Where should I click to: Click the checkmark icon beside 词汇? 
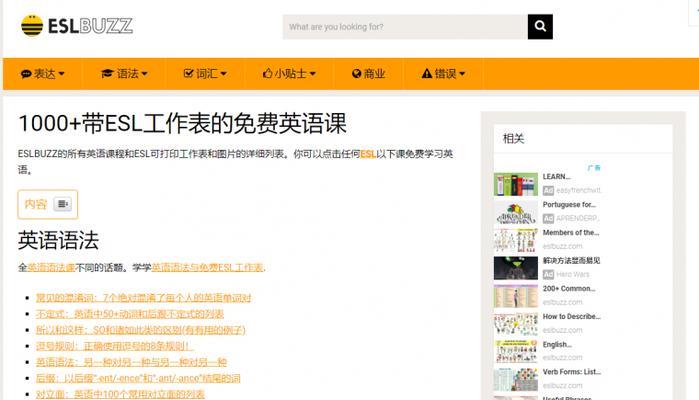(189, 73)
